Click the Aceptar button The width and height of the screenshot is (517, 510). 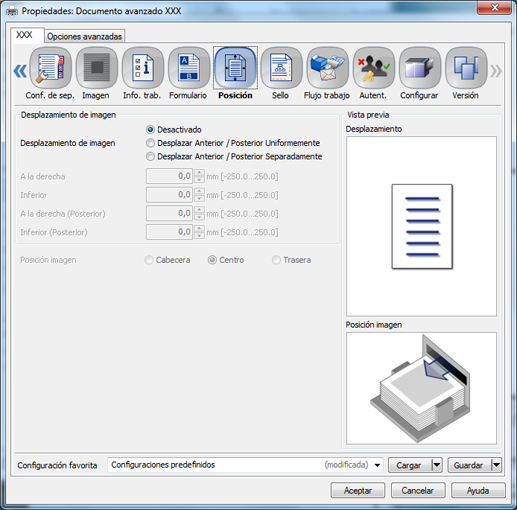tap(358, 490)
